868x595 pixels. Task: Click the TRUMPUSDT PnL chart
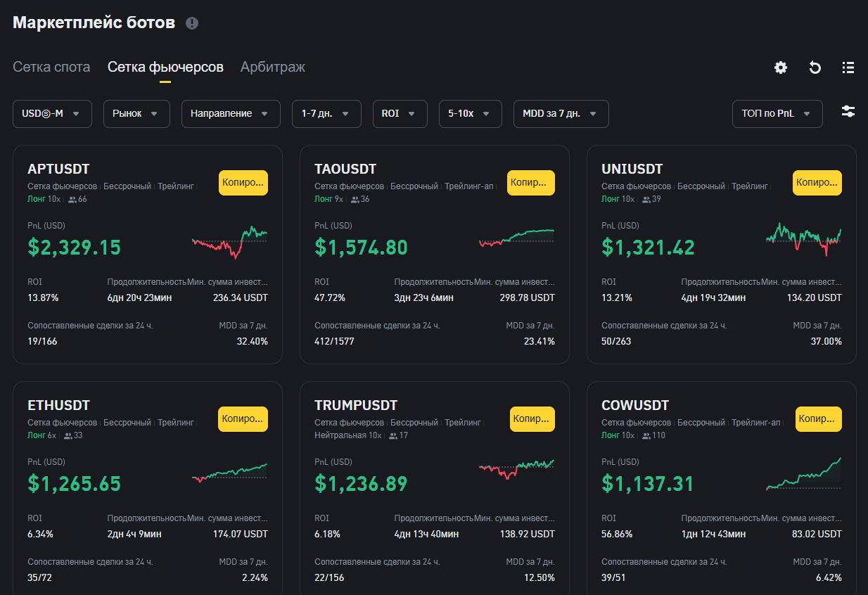point(517,468)
